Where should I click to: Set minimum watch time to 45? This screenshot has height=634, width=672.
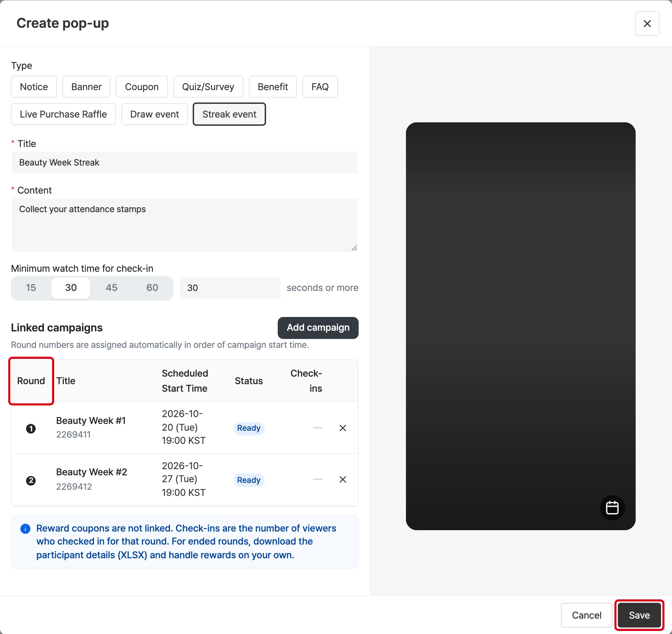click(x=111, y=288)
